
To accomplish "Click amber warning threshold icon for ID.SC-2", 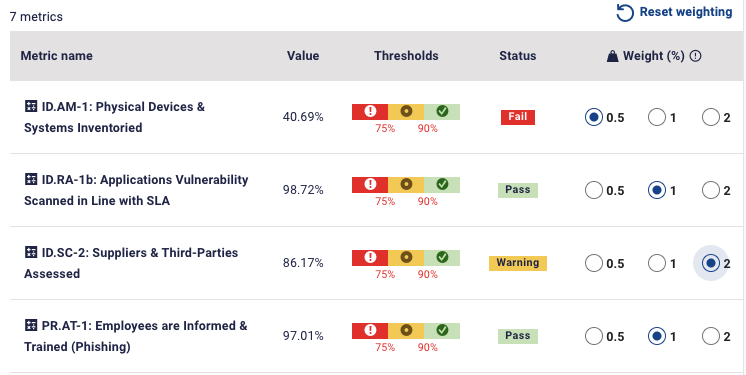I will tap(406, 257).
